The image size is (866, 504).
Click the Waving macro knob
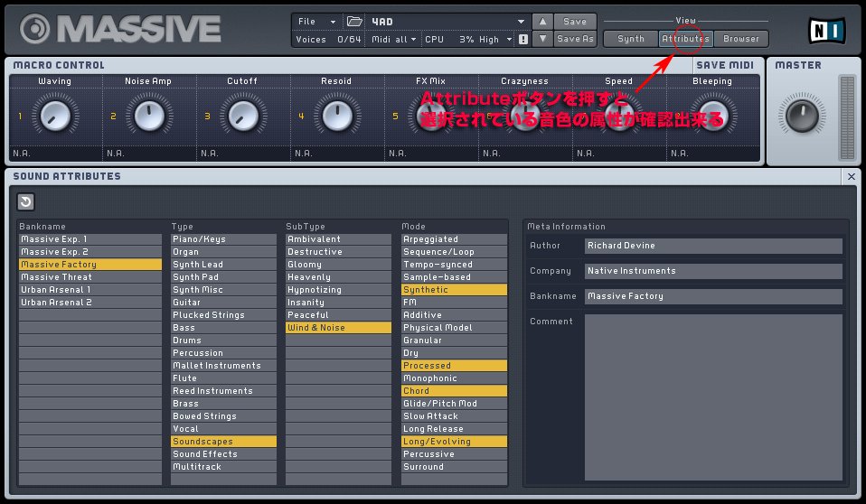55,116
